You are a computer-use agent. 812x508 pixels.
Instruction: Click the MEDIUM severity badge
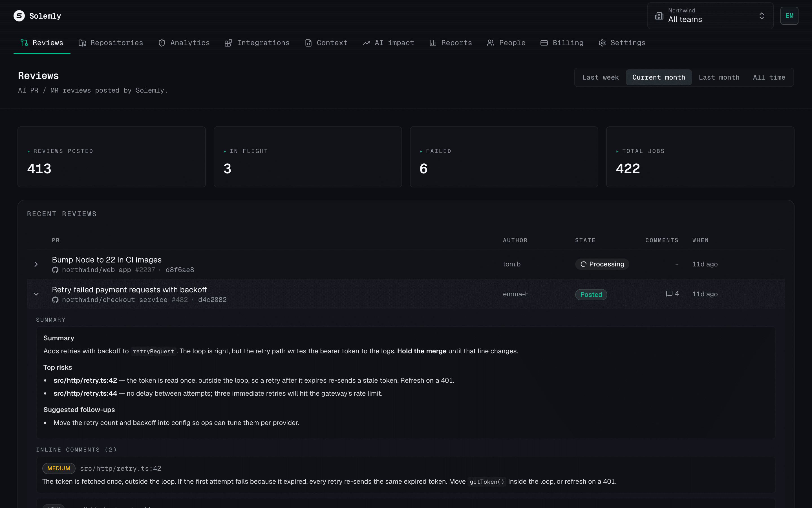tap(59, 468)
